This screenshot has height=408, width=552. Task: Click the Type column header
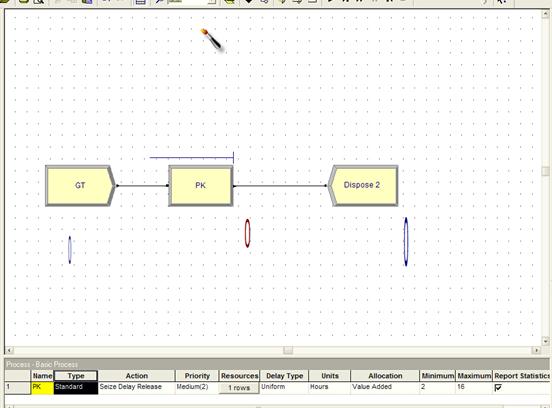(76, 376)
